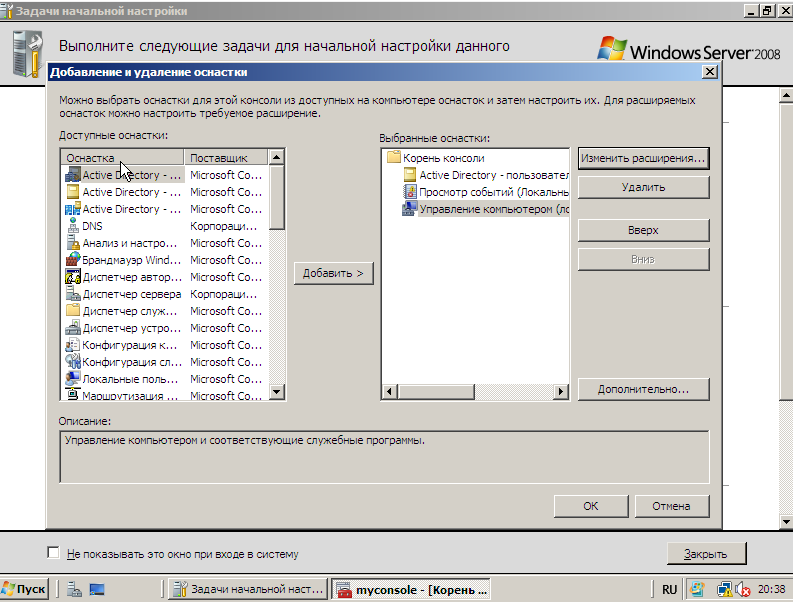Click left arrow of selected snap-ins horizontal scrollbar

[389, 392]
